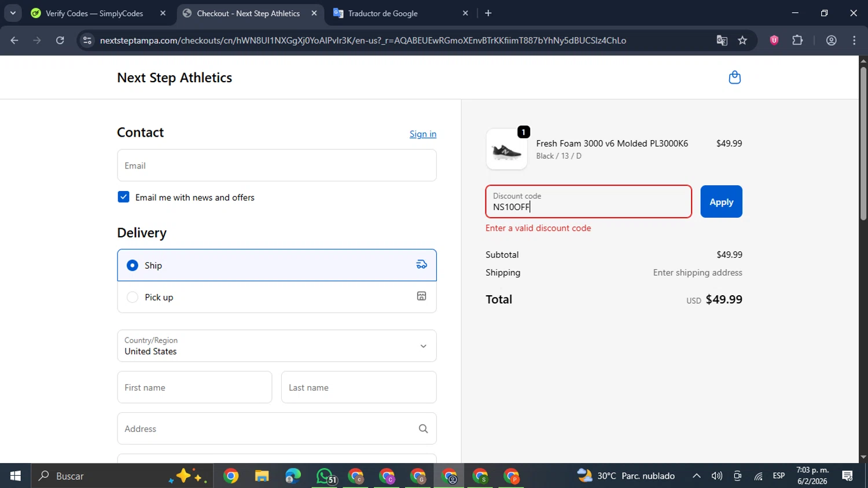The width and height of the screenshot is (868, 488).
Task: Toggle Email me with news and offers
Action: 123,197
